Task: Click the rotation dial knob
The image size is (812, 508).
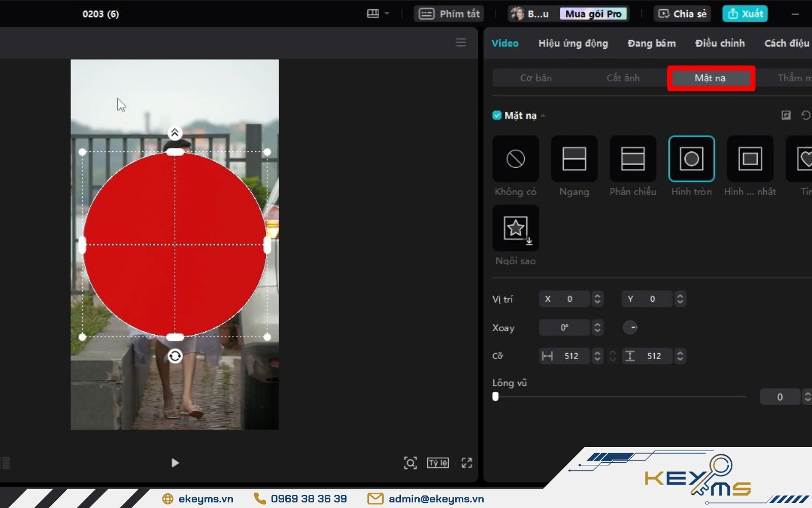Action: (630, 328)
